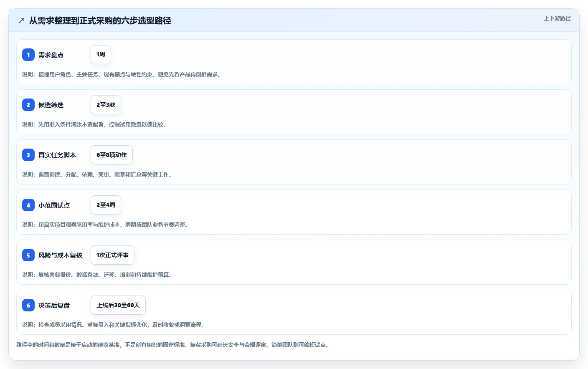Click the description starting 复核套餐报价

tap(97, 275)
